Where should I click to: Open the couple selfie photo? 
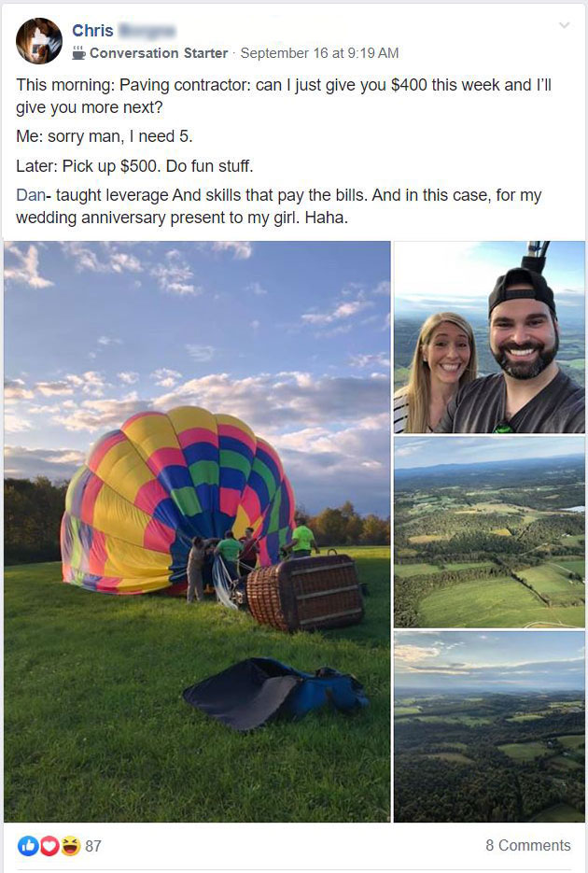[x=489, y=337]
